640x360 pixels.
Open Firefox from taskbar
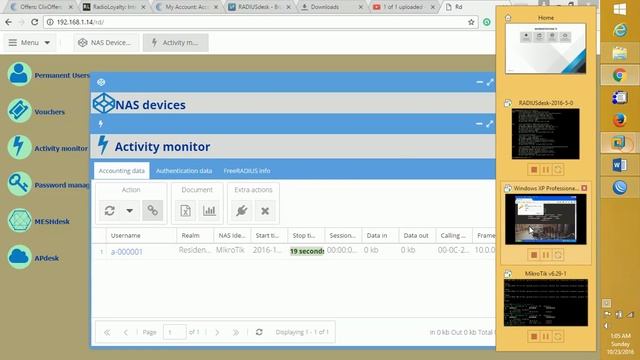(620, 120)
